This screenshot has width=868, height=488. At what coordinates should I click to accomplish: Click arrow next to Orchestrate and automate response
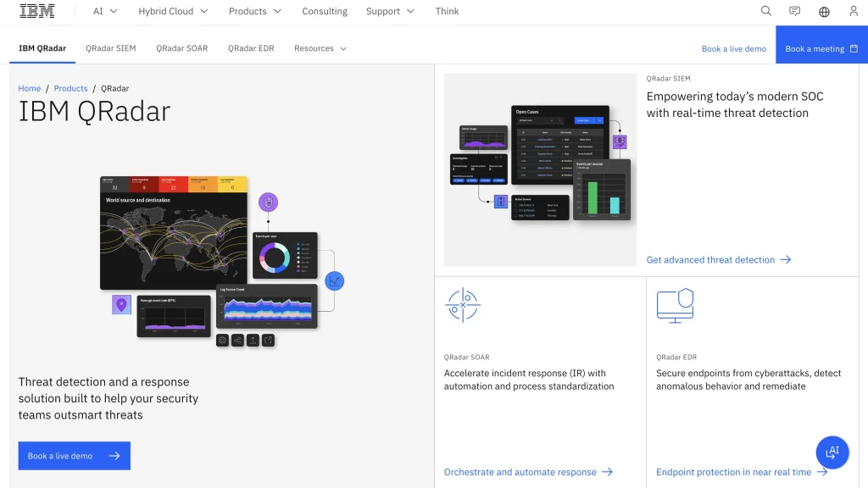pyautogui.click(x=607, y=472)
